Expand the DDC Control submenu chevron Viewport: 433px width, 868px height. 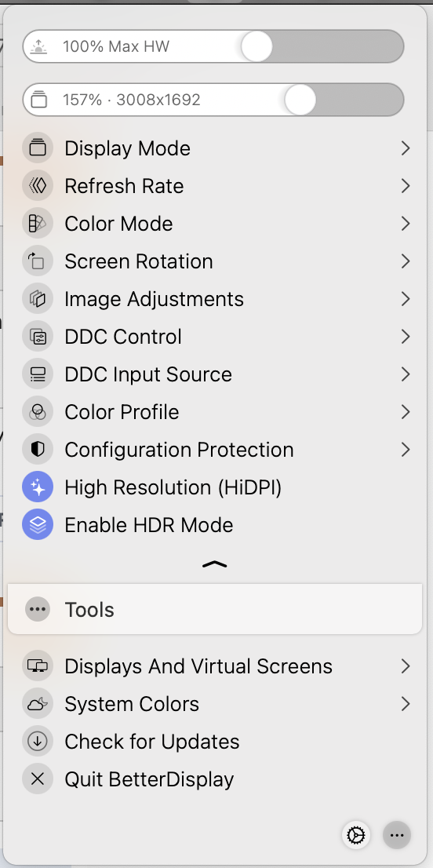click(406, 337)
